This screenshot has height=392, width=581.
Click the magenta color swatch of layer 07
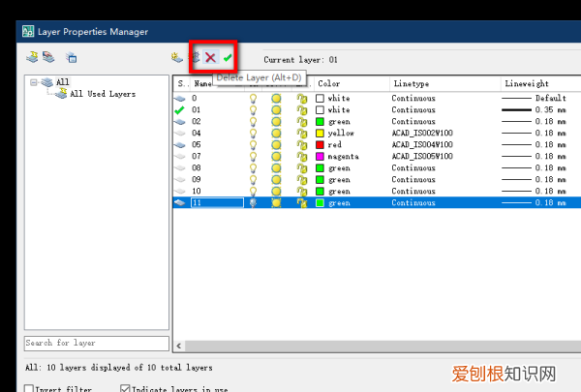pyautogui.click(x=320, y=156)
